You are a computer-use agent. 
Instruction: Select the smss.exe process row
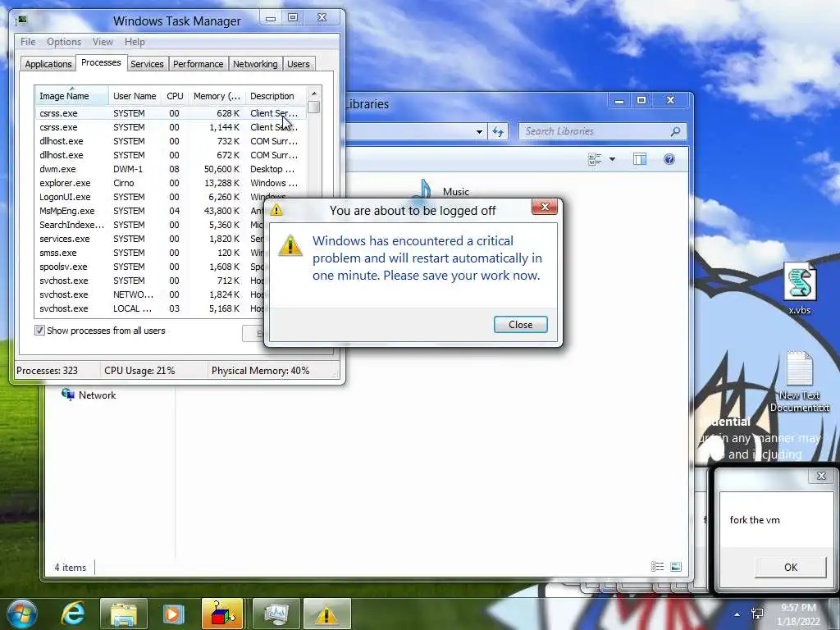(x=150, y=253)
